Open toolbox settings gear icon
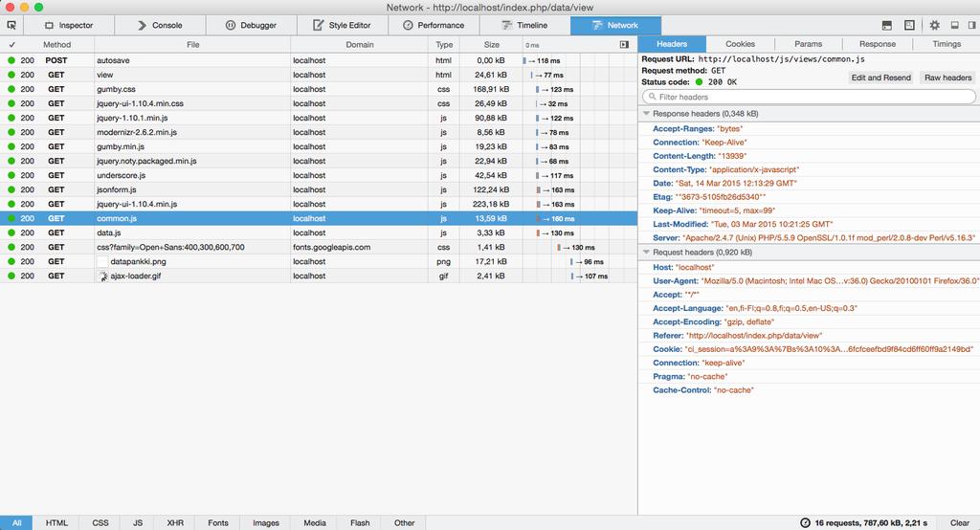 934,25
